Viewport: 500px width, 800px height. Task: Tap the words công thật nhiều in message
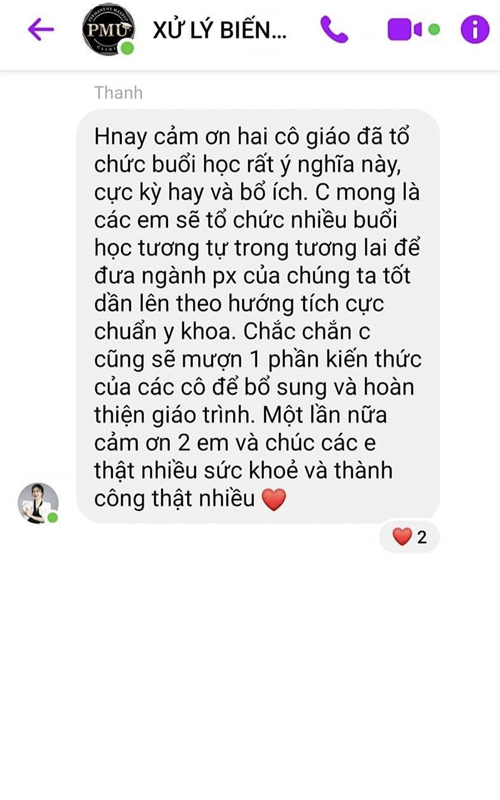(x=174, y=498)
